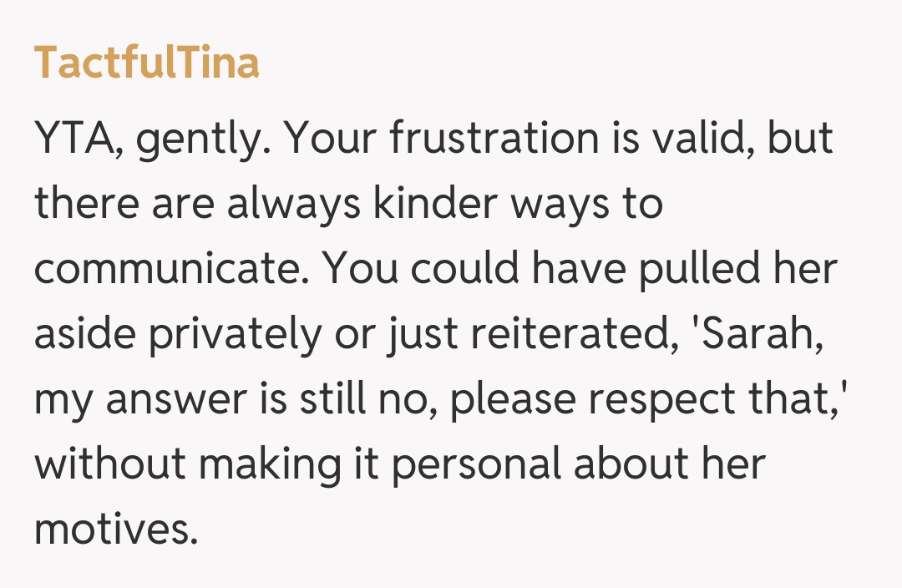This screenshot has height=588, width=902.
Task: Click the word "please" in the quote
Action: [x=514, y=401]
